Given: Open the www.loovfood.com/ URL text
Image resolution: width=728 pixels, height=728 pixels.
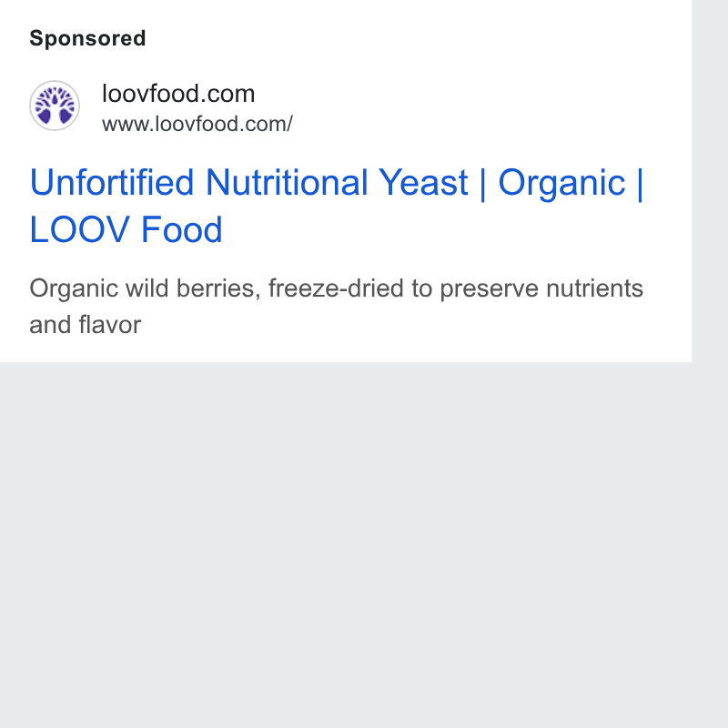Looking at the screenshot, I should [197, 124].
